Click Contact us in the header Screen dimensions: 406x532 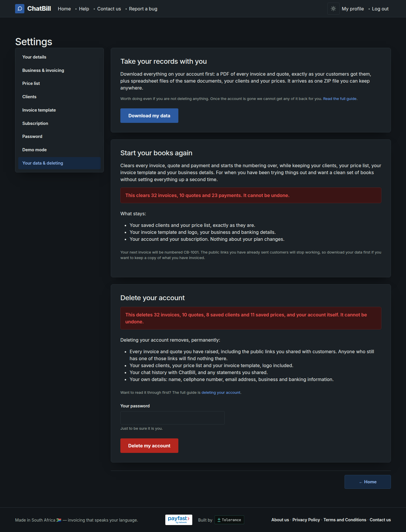(x=109, y=9)
